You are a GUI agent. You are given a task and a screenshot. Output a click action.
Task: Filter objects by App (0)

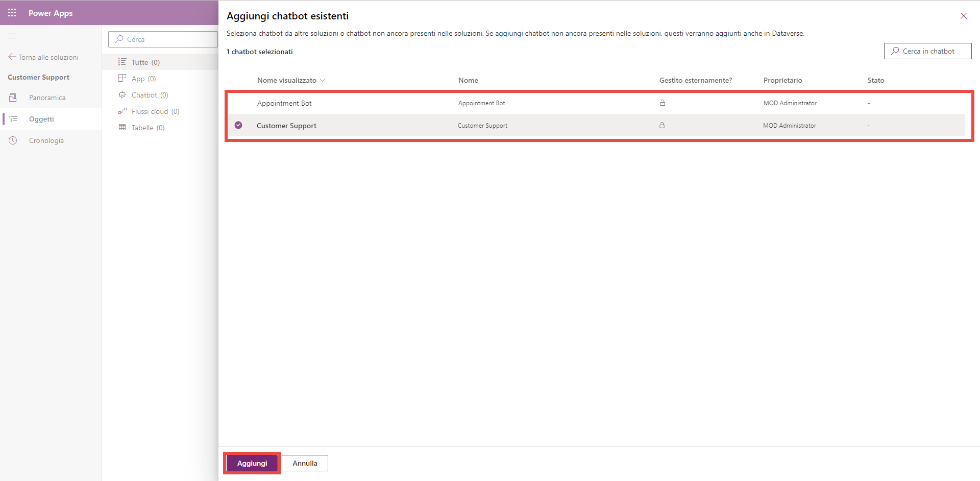point(143,79)
